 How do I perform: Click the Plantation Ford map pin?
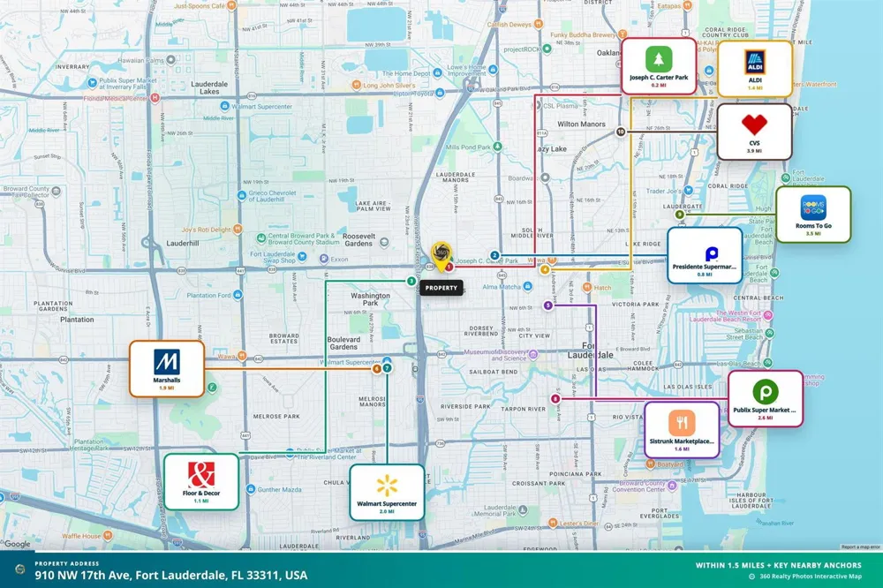point(238,295)
